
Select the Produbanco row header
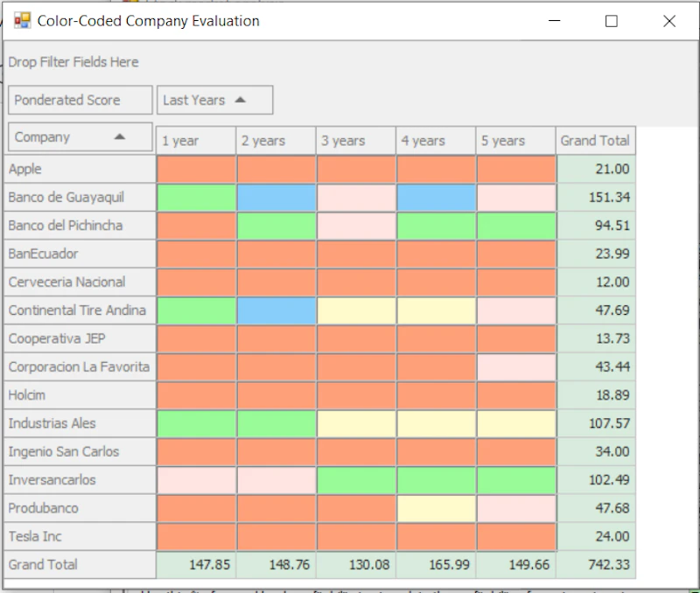tap(80, 508)
